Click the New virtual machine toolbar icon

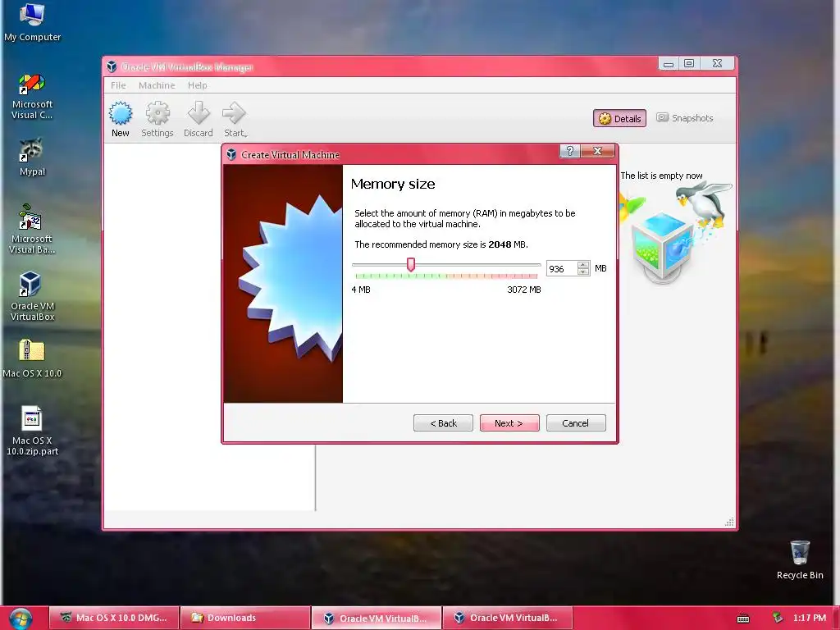point(120,120)
